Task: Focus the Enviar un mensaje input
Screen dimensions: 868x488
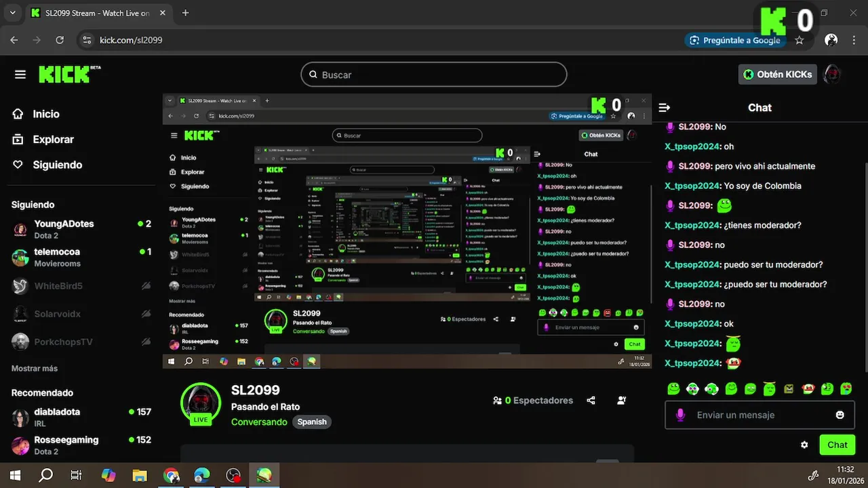Action: pos(760,415)
